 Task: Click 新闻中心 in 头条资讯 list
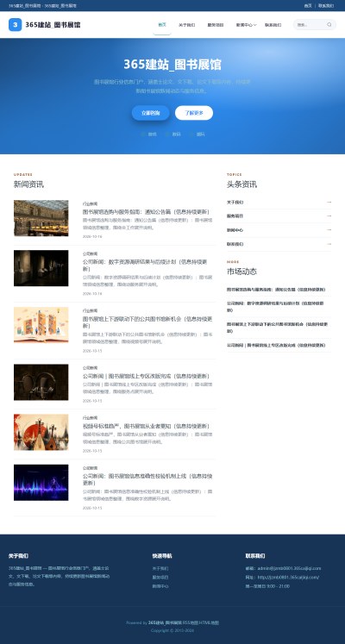[235, 230]
